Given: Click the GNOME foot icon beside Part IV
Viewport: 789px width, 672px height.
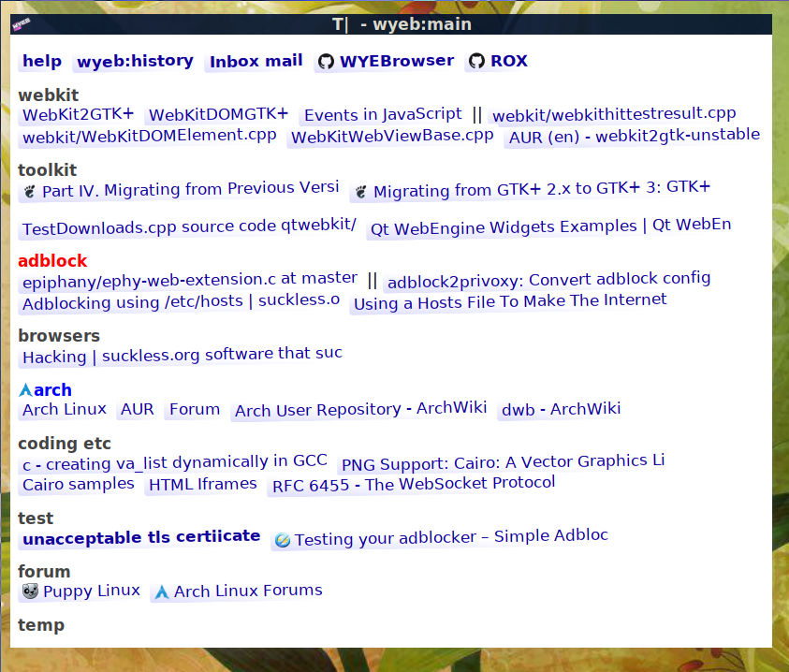Looking at the screenshot, I should [30, 191].
